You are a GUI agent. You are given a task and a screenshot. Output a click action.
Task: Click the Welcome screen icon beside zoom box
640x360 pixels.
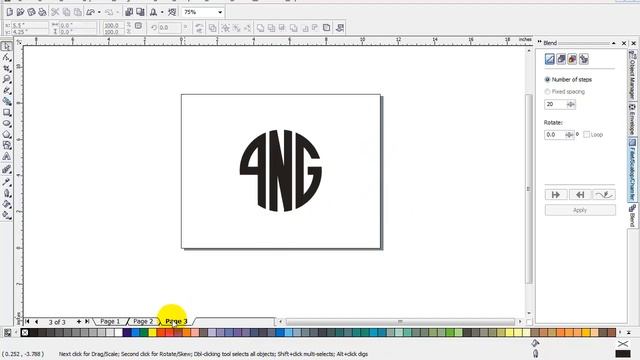point(172,12)
